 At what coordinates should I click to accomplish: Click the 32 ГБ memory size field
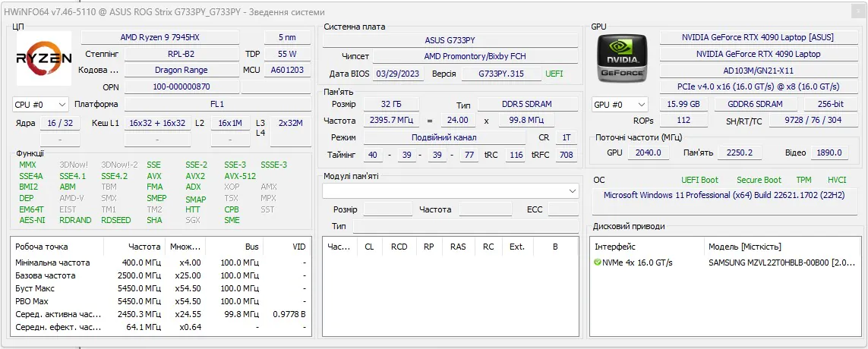pyautogui.click(x=391, y=104)
